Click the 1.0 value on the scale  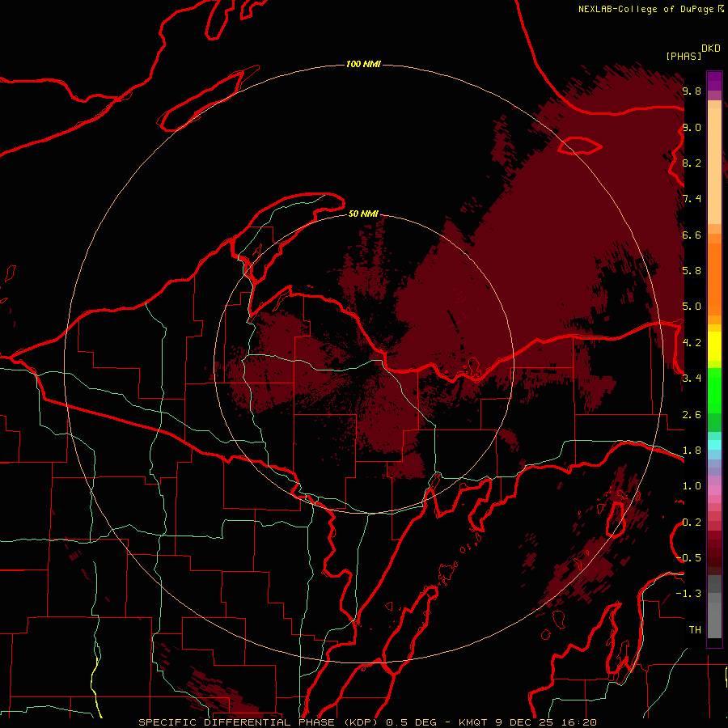point(692,486)
